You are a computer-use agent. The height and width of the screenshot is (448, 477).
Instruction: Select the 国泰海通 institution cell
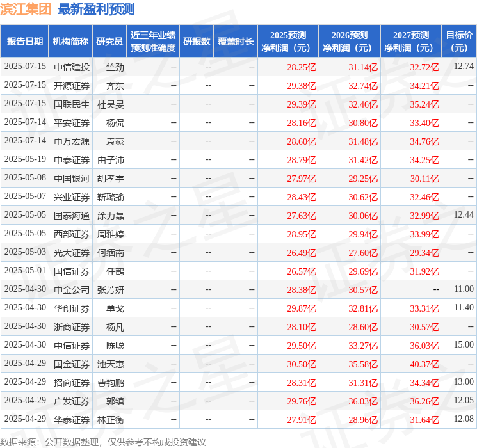[x=72, y=216]
